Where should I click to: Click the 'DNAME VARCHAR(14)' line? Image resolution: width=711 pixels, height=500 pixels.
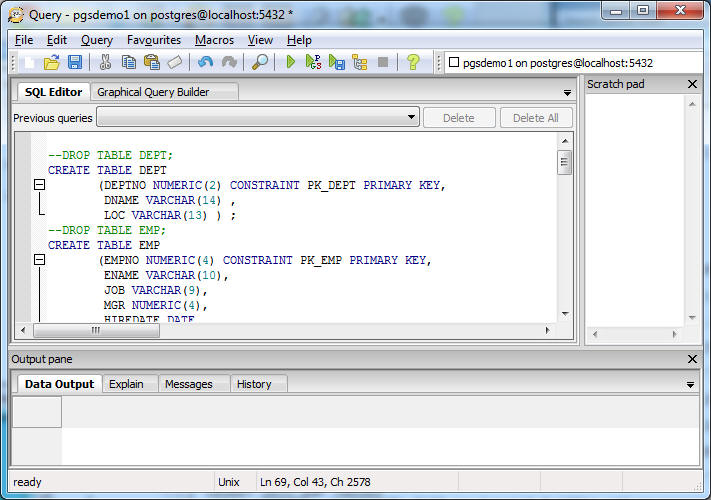[x=170, y=200]
